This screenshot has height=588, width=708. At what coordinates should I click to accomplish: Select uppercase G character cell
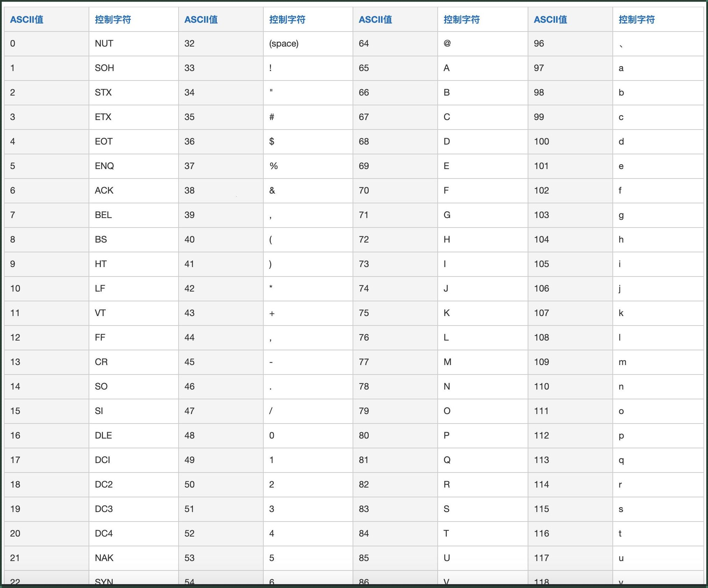483,215
